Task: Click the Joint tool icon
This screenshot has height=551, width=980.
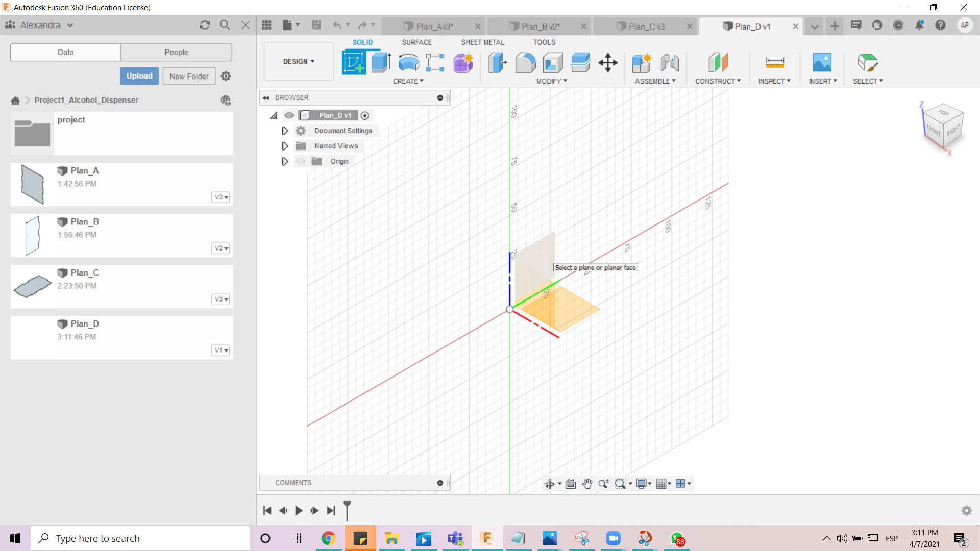Action: (x=670, y=63)
